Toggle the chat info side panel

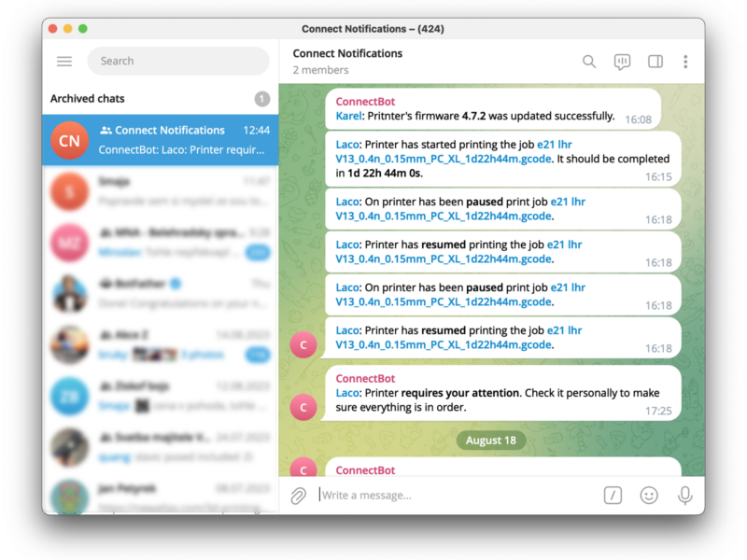click(655, 61)
